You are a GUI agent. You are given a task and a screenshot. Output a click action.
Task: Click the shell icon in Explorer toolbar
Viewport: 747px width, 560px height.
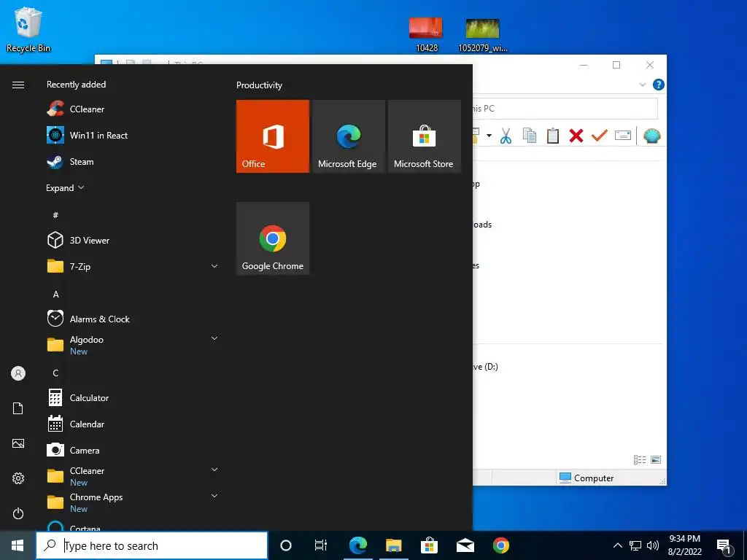click(651, 136)
